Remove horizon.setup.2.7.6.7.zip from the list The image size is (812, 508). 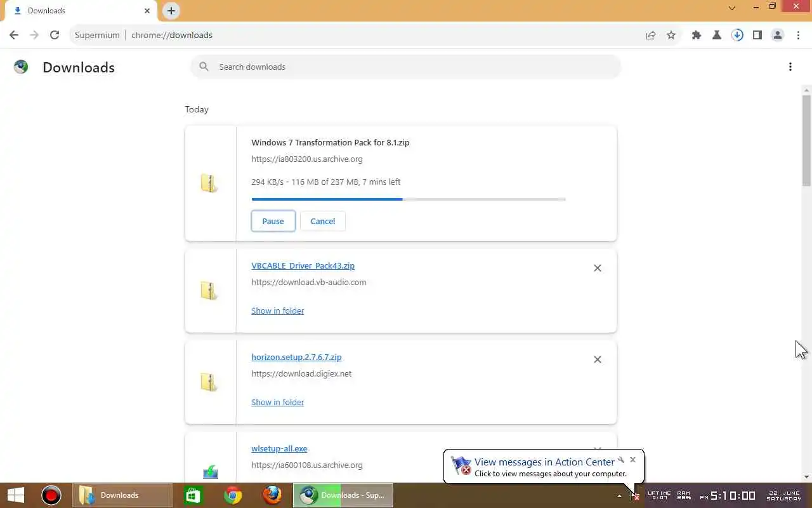tap(598, 359)
